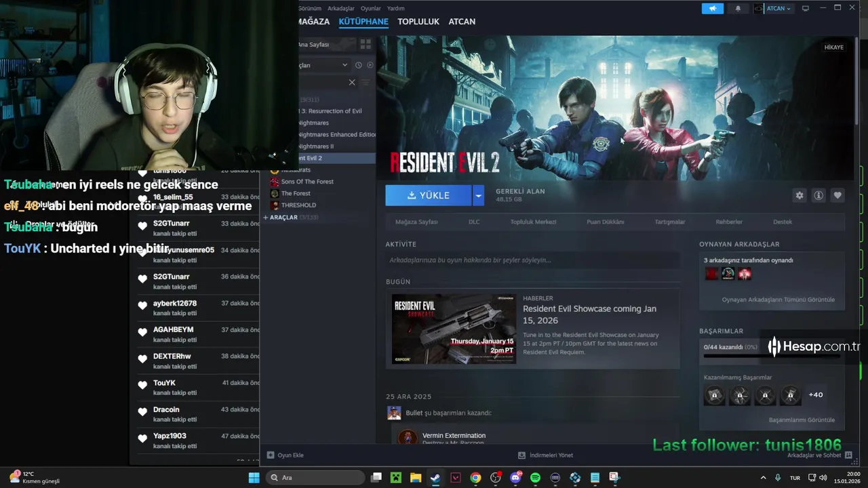This screenshot has height=488, width=868.
Task: Open Spotify from the taskbar
Action: (535, 478)
